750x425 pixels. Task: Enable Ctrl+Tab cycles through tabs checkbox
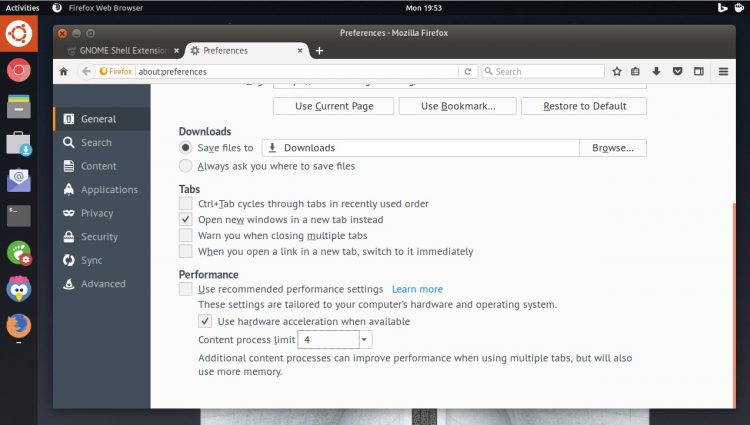click(186, 204)
